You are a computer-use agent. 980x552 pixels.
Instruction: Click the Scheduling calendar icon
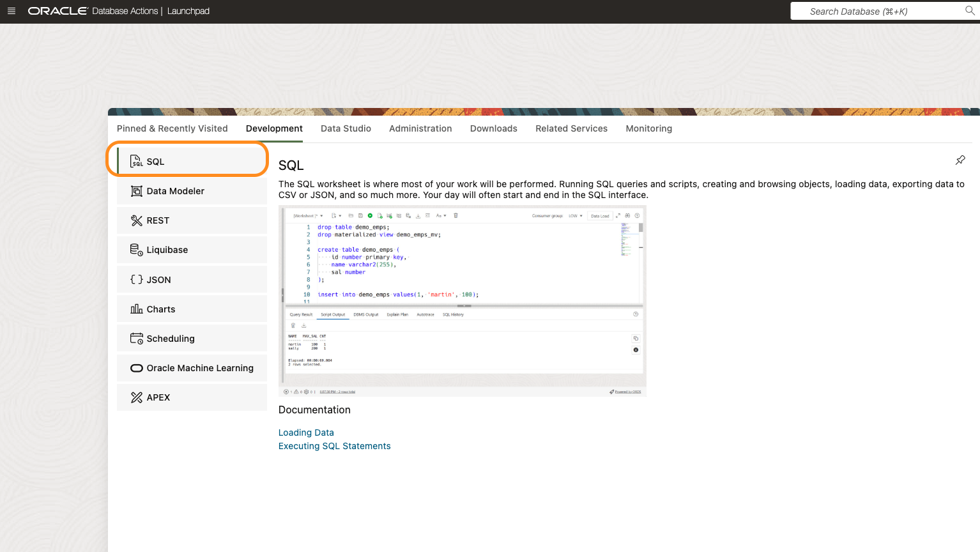click(136, 338)
